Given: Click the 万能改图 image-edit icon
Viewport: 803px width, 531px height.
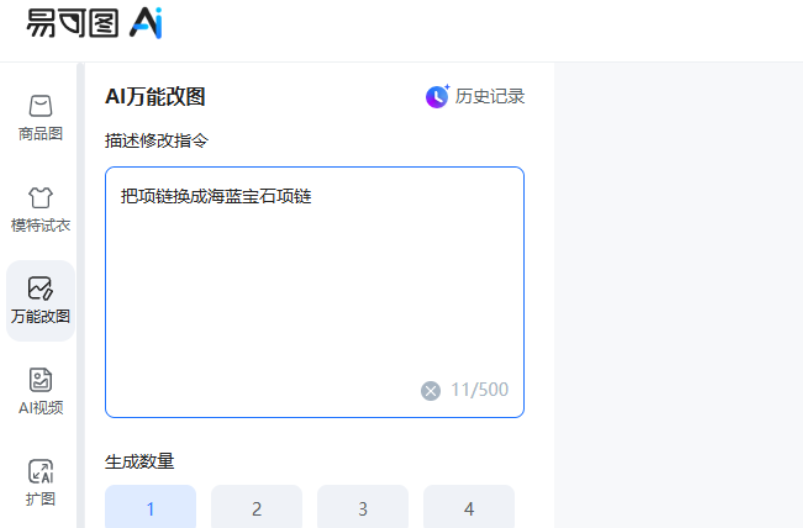Looking at the screenshot, I should [x=40, y=289].
